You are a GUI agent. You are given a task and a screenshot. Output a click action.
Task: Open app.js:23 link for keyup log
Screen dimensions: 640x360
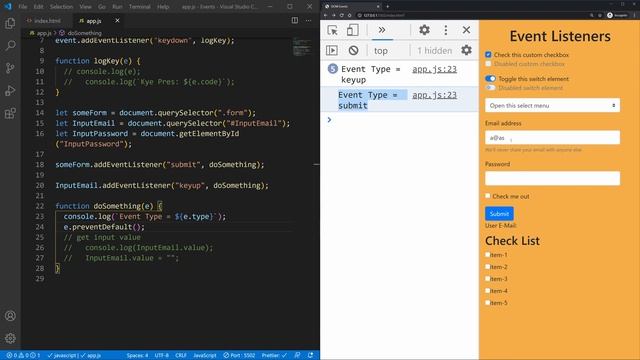click(x=434, y=69)
